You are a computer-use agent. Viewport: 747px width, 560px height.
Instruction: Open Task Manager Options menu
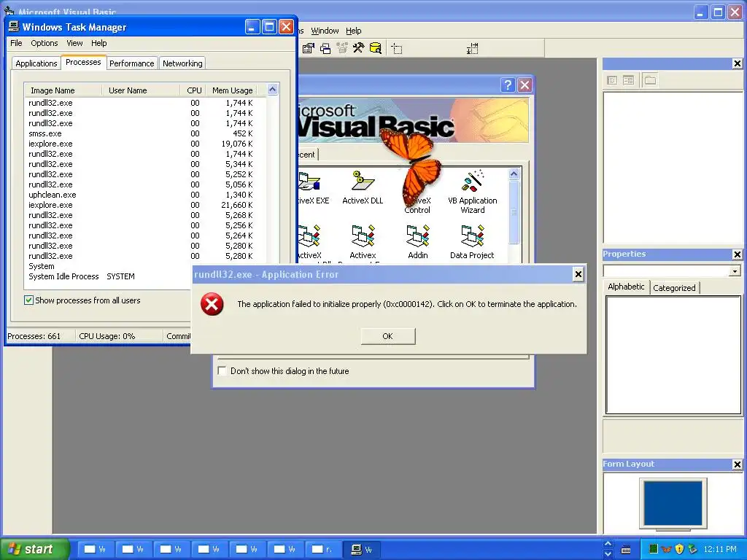44,43
